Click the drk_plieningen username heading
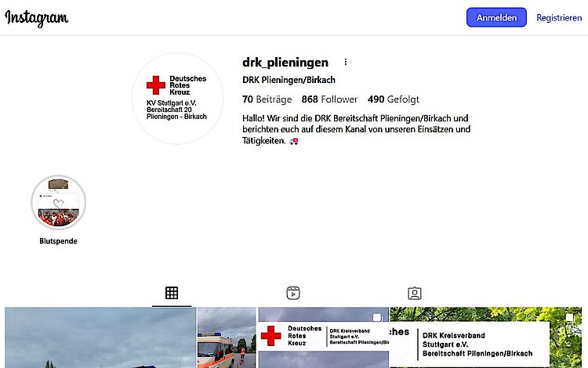 [x=285, y=63]
